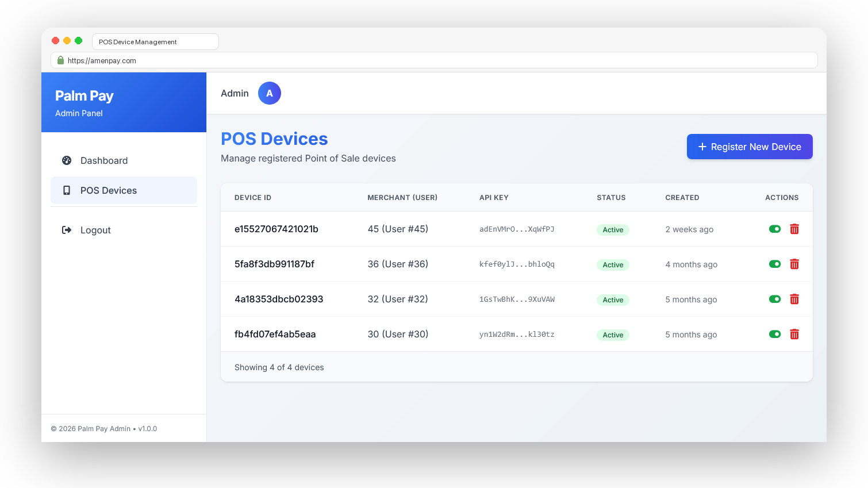This screenshot has height=488, width=868.
Task: Click API key 1GsTwBhK...9XuVAW
Action: pos(517,299)
